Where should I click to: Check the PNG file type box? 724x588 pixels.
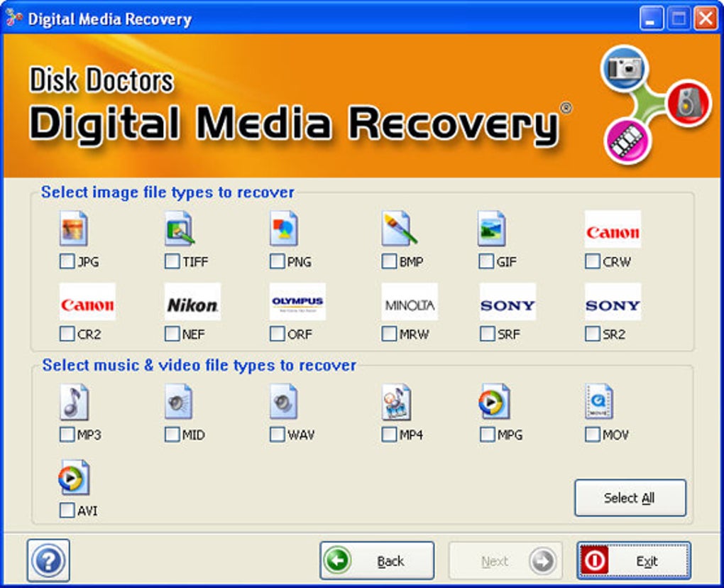coord(277,261)
